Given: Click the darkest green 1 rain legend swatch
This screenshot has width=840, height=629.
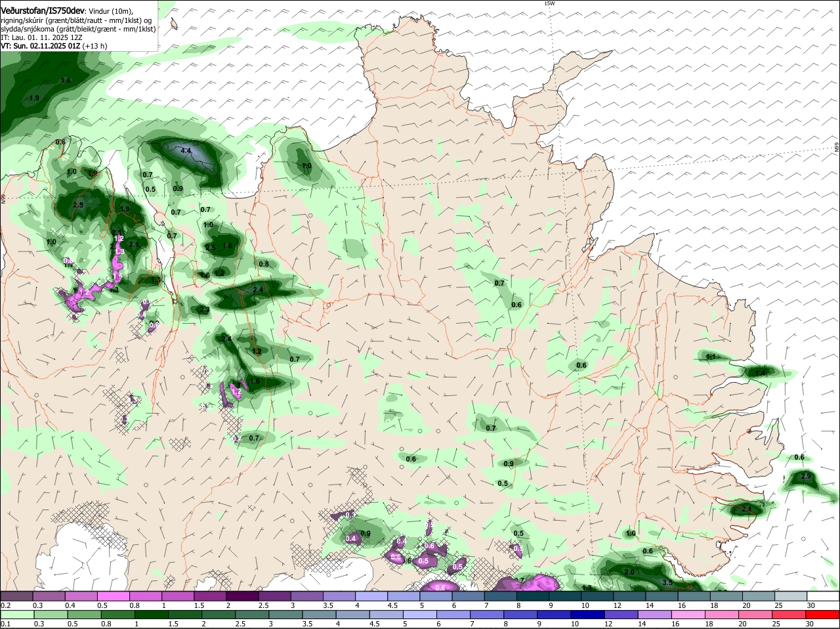Looking at the screenshot, I should 152,615.
